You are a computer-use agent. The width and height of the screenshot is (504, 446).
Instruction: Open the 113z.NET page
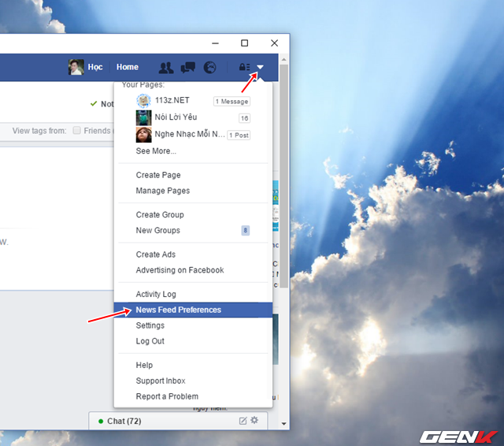[172, 100]
